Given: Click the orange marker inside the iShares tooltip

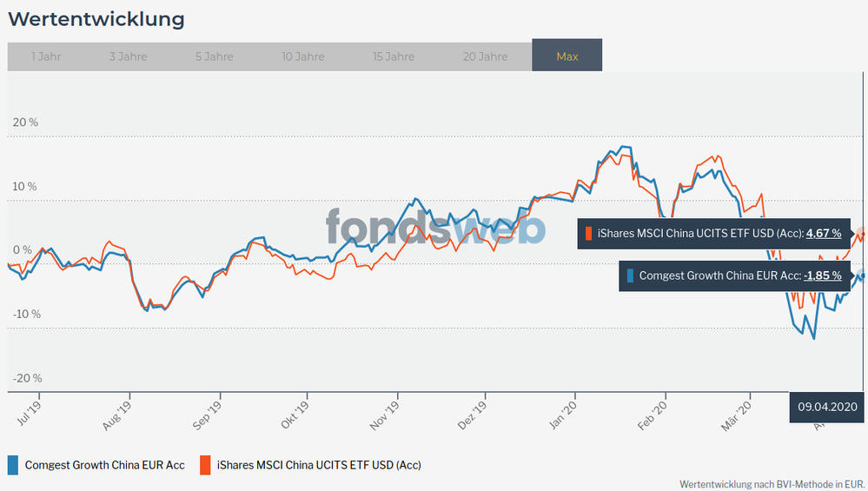Looking at the screenshot, I should [x=588, y=233].
